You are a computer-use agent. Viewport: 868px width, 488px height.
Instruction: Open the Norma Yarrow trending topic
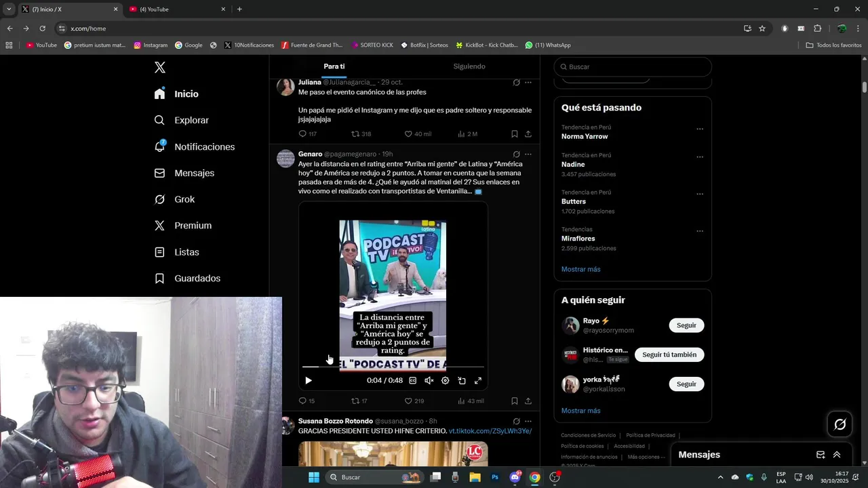tap(585, 136)
